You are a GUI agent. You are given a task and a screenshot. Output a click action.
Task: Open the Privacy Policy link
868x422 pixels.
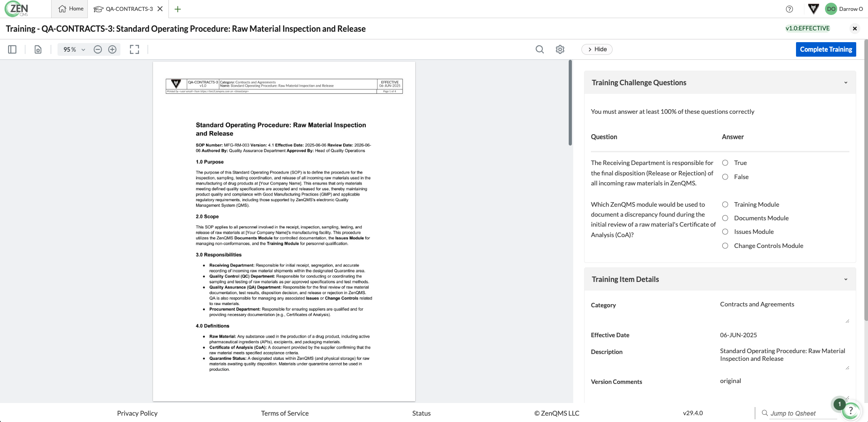pos(137,413)
